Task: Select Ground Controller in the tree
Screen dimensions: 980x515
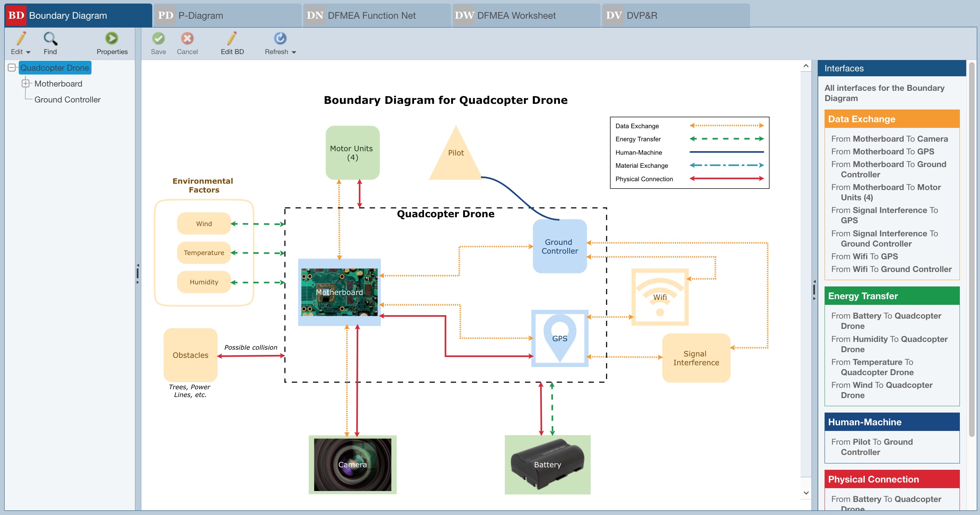Action: click(67, 99)
